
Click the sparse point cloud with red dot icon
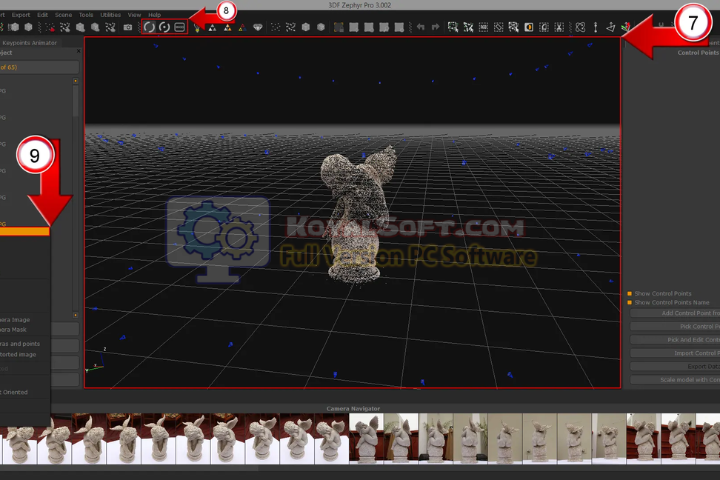(50, 28)
